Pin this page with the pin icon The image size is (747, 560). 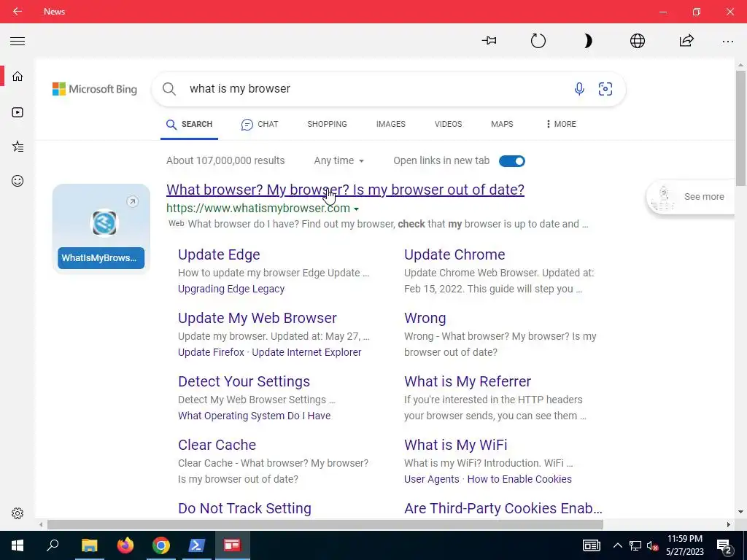pos(489,41)
